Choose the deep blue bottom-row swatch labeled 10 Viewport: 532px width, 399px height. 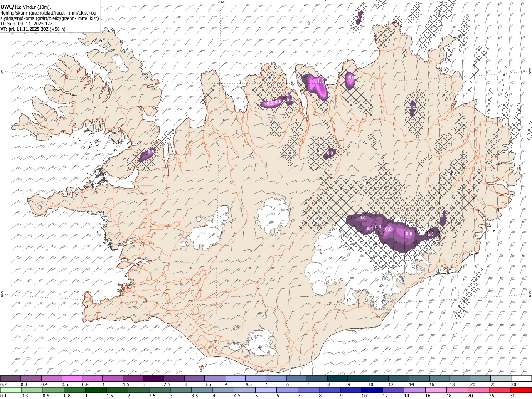372,390
